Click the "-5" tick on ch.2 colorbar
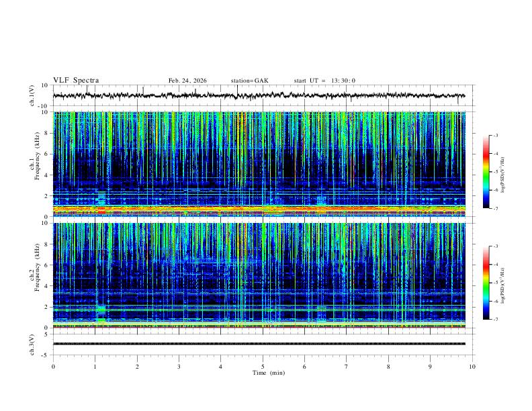Image resolution: width=532 pixels, height=411 pixels. pos(496,283)
